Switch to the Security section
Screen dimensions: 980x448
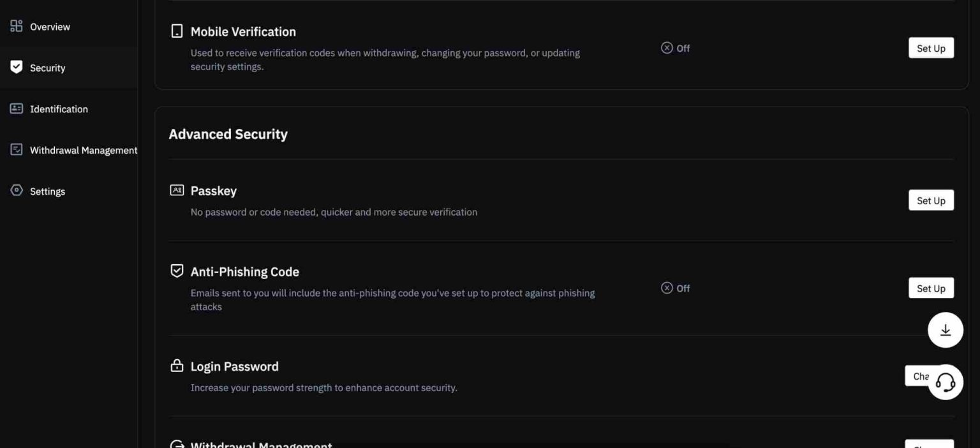[x=47, y=66]
